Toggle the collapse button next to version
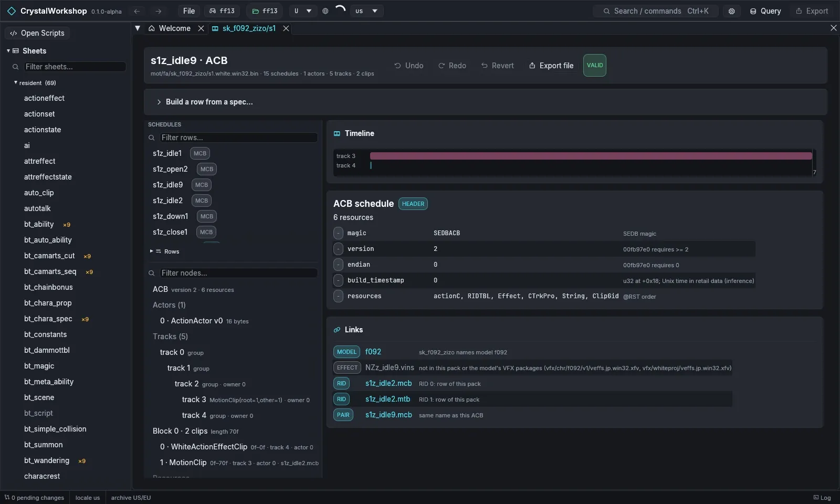This screenshot has width=840, height=504. coord(338,249)
